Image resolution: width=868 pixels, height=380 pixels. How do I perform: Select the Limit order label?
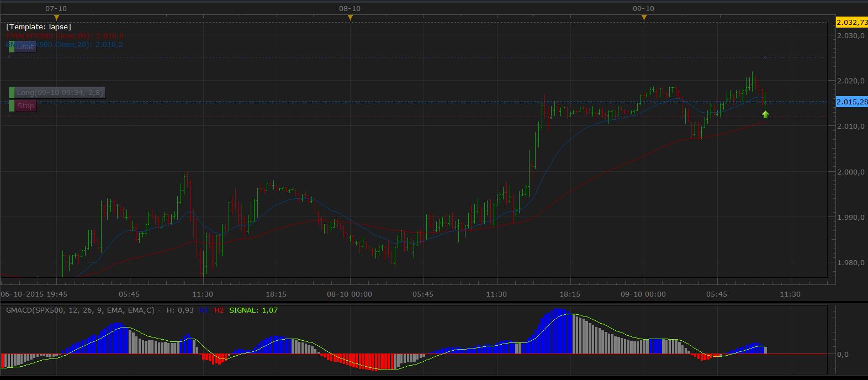click(x=25, y=47)
